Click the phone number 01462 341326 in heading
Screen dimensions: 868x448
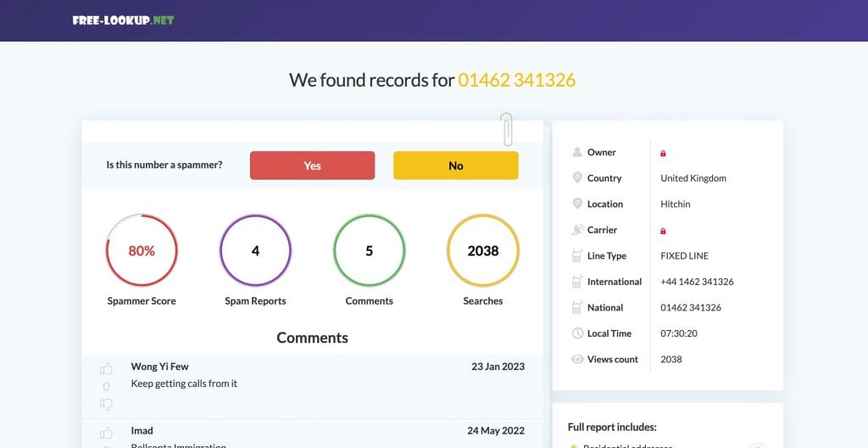coord(516,80)
